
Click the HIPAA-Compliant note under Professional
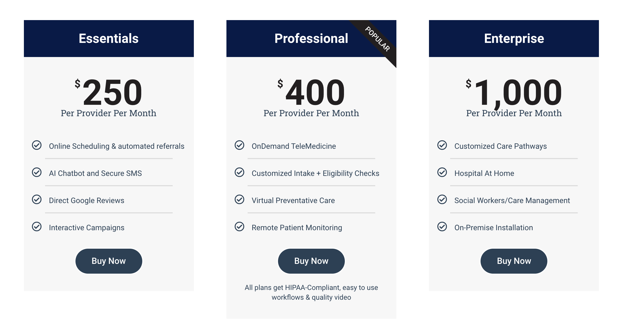point(311,292)
